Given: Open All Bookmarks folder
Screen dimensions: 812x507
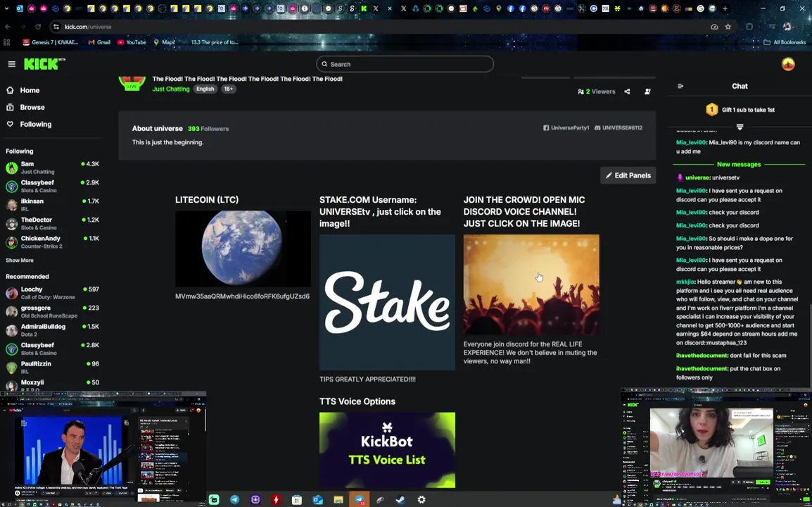Looking at the screenshot, I should pyautogui.click(x=785, y=42).
